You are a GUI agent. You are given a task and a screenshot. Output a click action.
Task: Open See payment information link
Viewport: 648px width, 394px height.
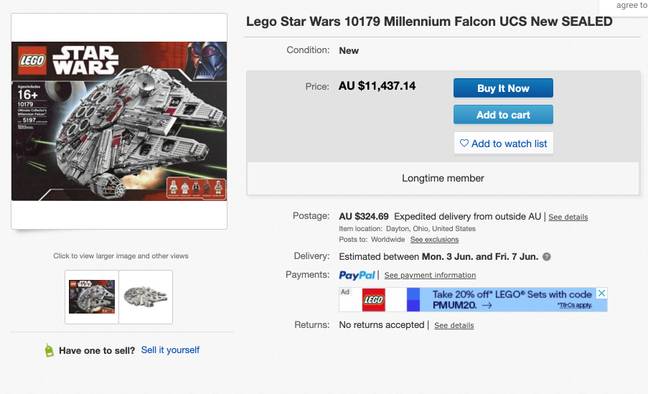coord(430,275)
